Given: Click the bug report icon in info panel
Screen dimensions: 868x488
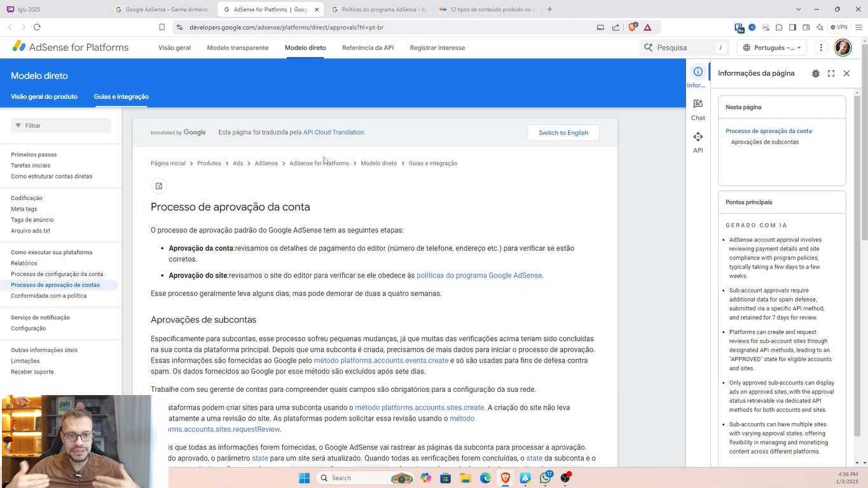Looking at the screenshot, I should click(x=815, y=74).
